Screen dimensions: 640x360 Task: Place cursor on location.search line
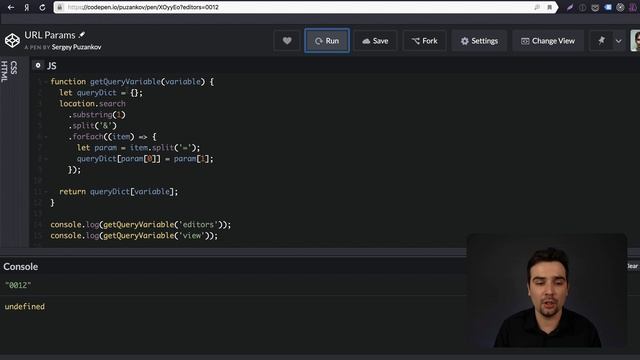(x=92, y=104)
